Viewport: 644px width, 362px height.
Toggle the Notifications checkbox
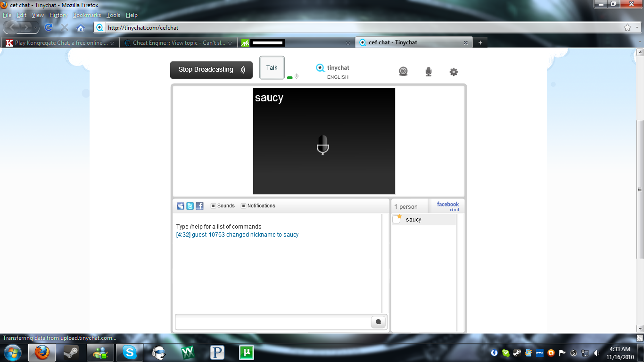(243, 206)
